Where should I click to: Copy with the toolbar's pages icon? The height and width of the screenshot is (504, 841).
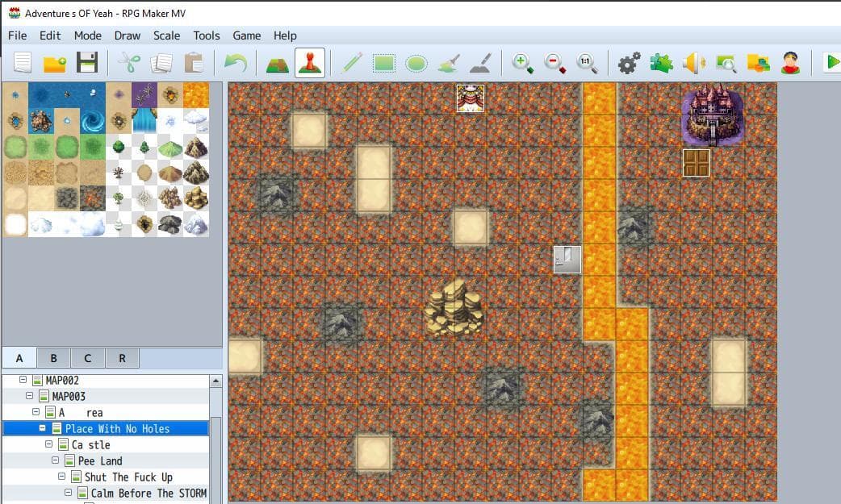pos(161,63)
